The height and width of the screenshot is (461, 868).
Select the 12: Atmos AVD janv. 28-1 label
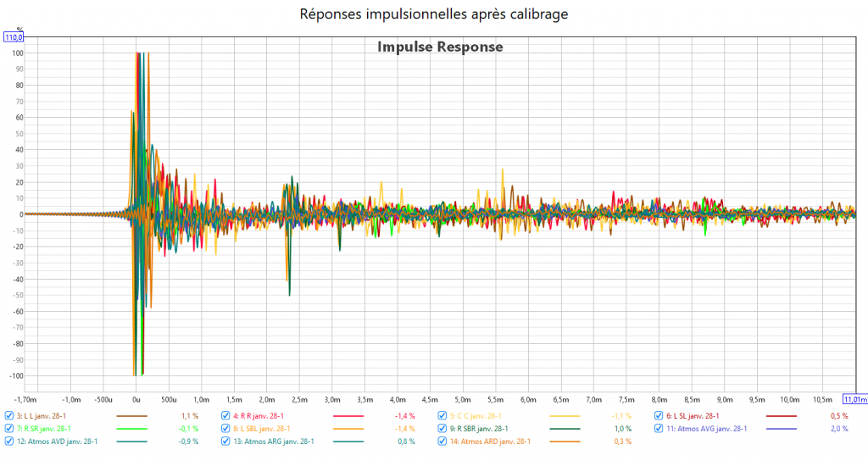pos(57,442)
